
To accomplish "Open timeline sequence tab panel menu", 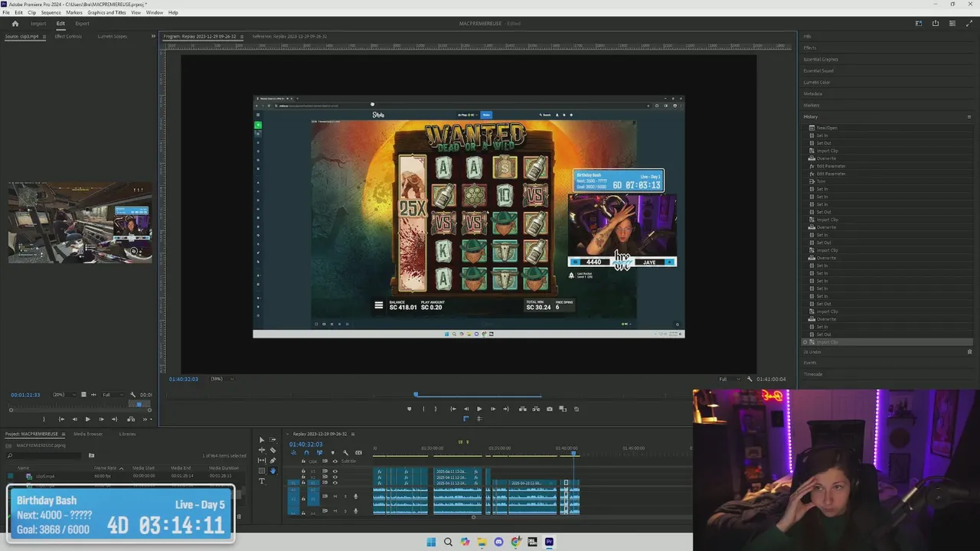I will (353, 434).
